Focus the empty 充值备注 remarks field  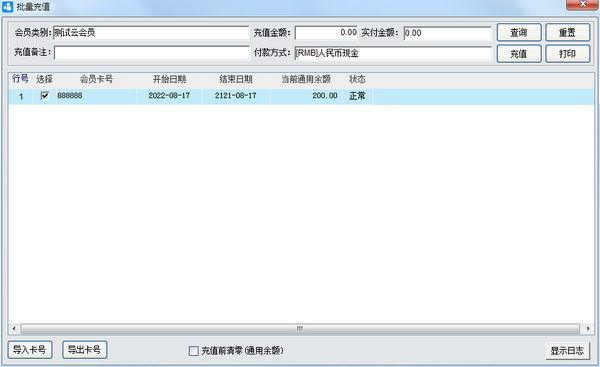(x=152, y=53)
